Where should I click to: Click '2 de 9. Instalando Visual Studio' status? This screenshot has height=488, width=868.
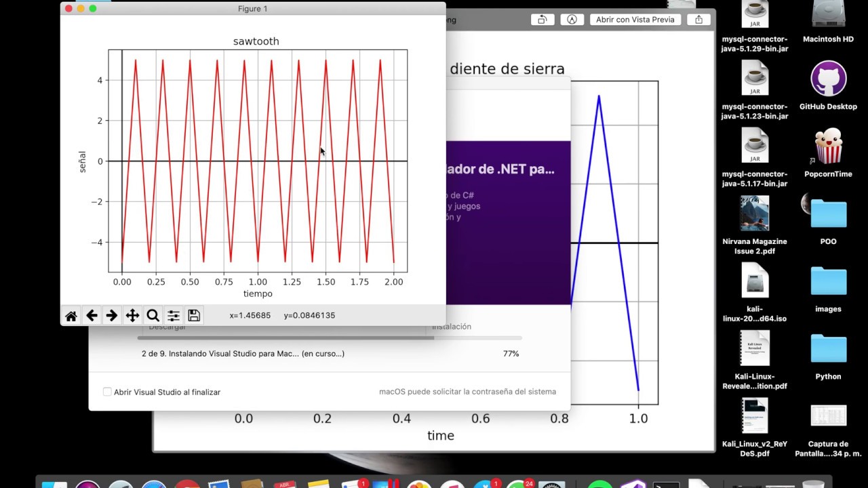(243, 354)
